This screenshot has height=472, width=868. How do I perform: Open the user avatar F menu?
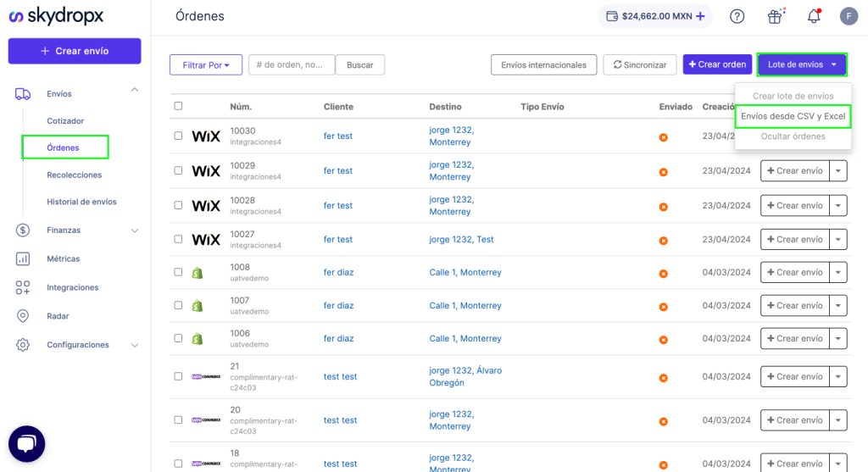[x=849, y=16]
